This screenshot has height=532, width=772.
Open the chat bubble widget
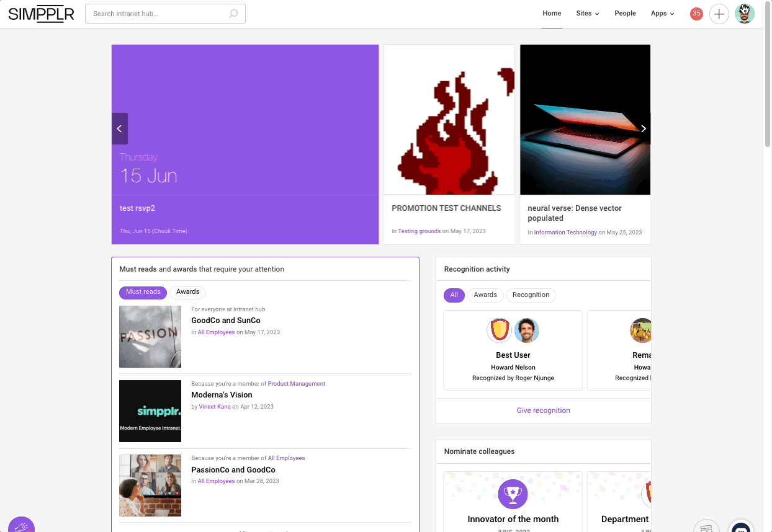click(x=741, y=526)
